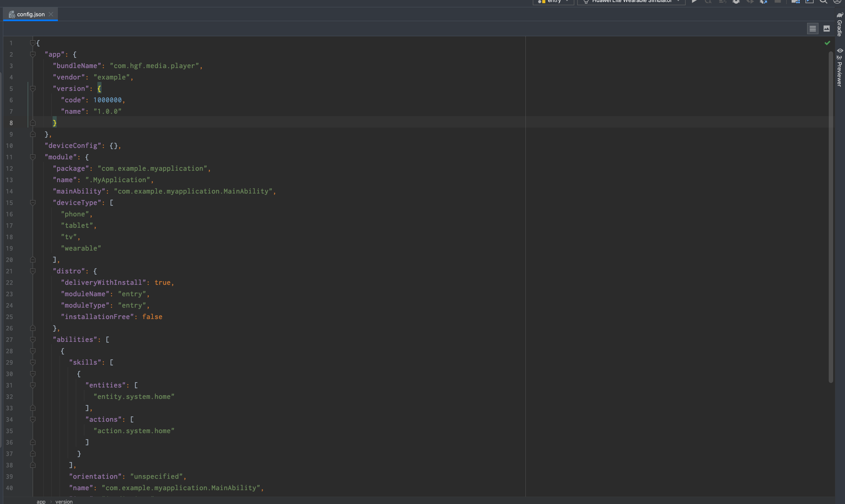Image resolution: width=845 pixels, height=504 pixels.
Task: Click the Debug bug icon
Action: [x=736, y=2]
